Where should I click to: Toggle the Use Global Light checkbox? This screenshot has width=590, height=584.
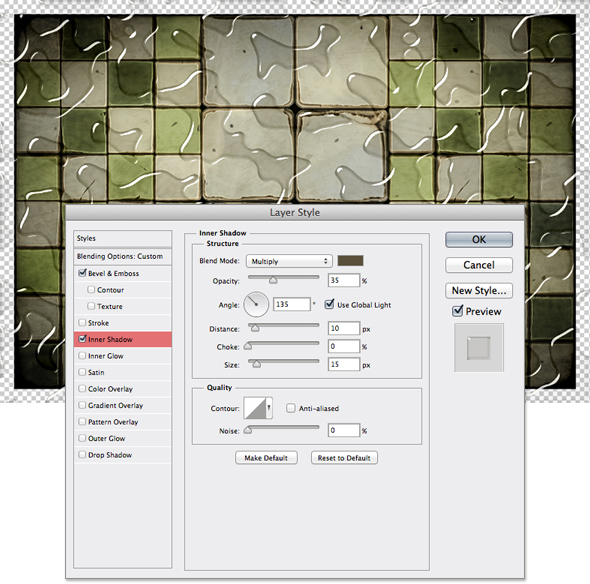(x=330, y=304)
